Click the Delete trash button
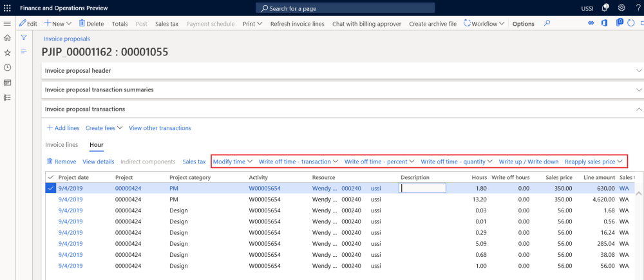The image size is (644, 280). (91, 24)
